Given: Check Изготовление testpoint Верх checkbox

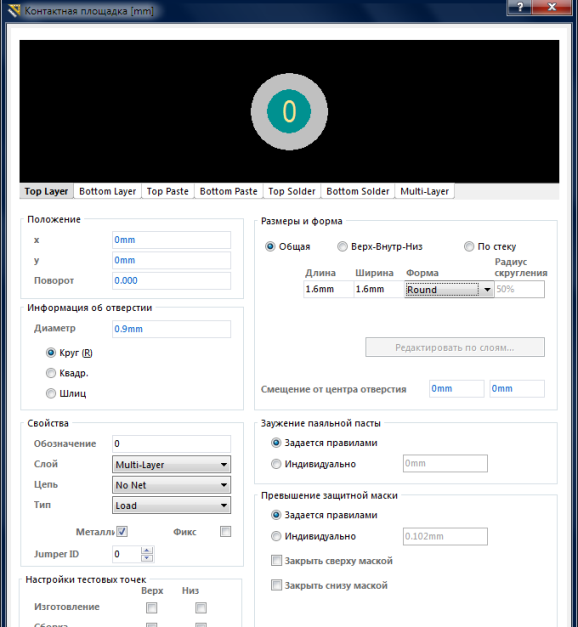Looking at the screenshot, I should tap(152, 608).
